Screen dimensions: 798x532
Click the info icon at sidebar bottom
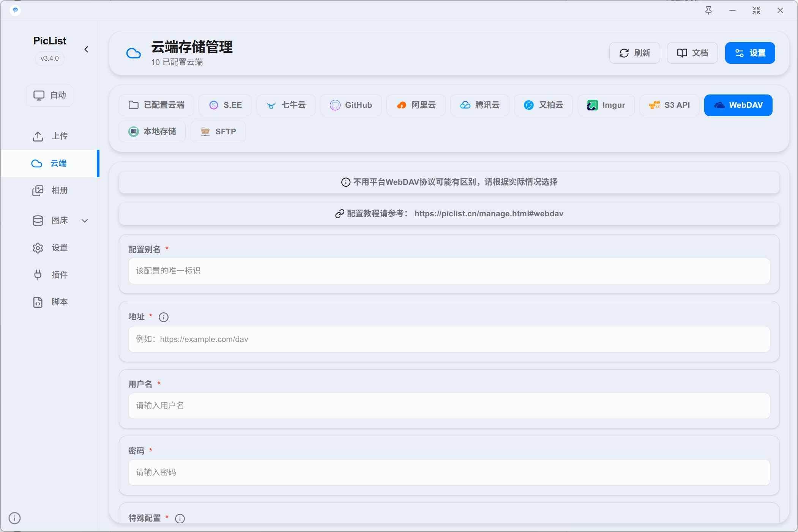click(14, 518)
